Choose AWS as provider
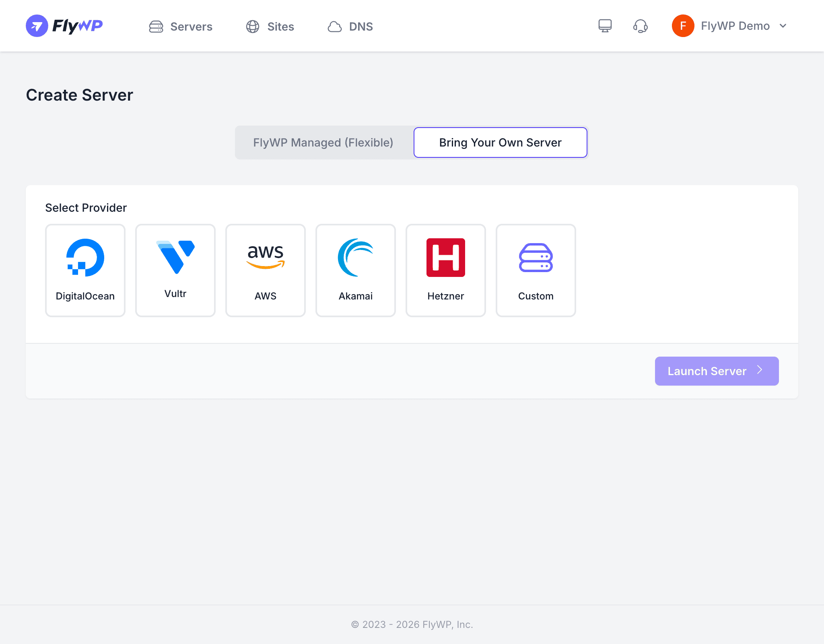 coord(266,270)
